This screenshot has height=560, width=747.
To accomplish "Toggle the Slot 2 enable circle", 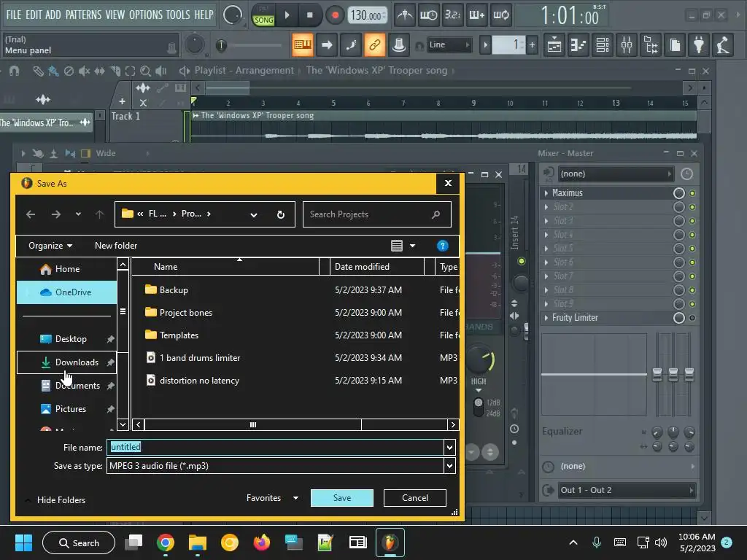I will click(x=679, y=206).
